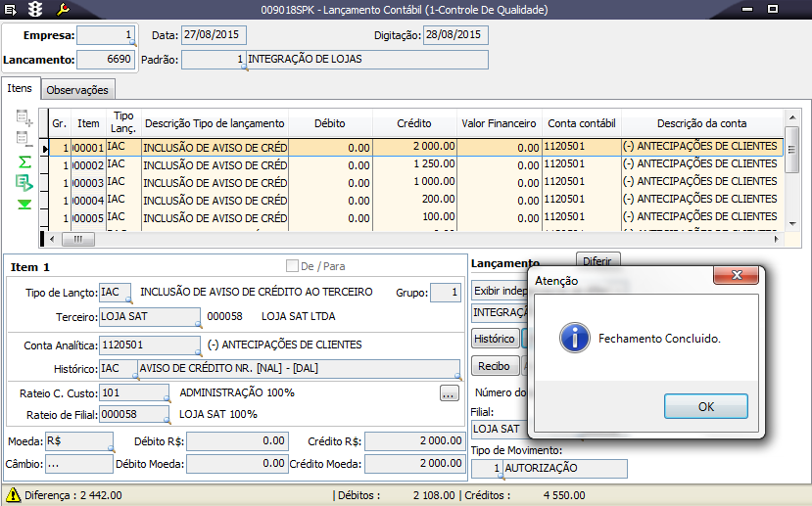This screenshot has height=506, width=812.
Task: Click the Filial field LOJA SAT
Action: point(500,429)
